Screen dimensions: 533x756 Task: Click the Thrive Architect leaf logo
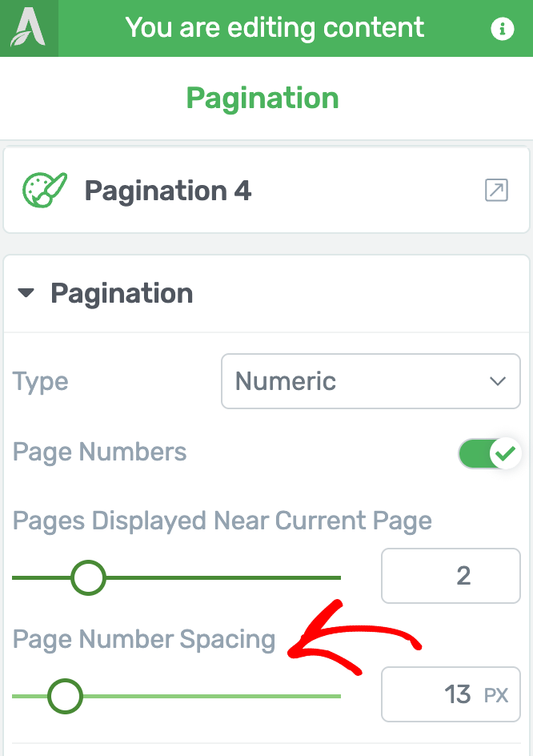click(x=29, y=28)
